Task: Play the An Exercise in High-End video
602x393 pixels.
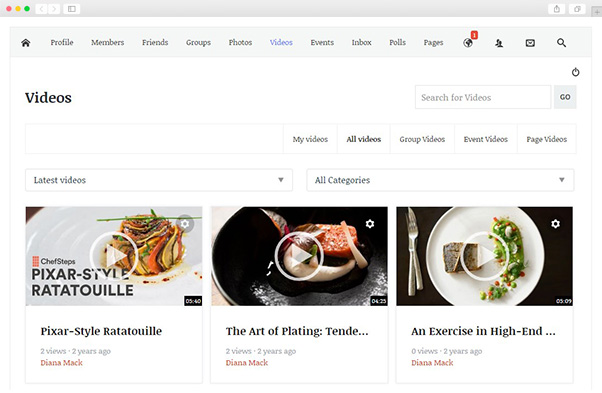Action: coord(485,256)
